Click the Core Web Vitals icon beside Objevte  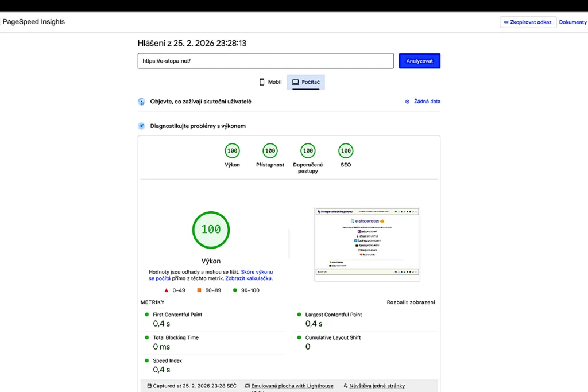click(141, 101)
